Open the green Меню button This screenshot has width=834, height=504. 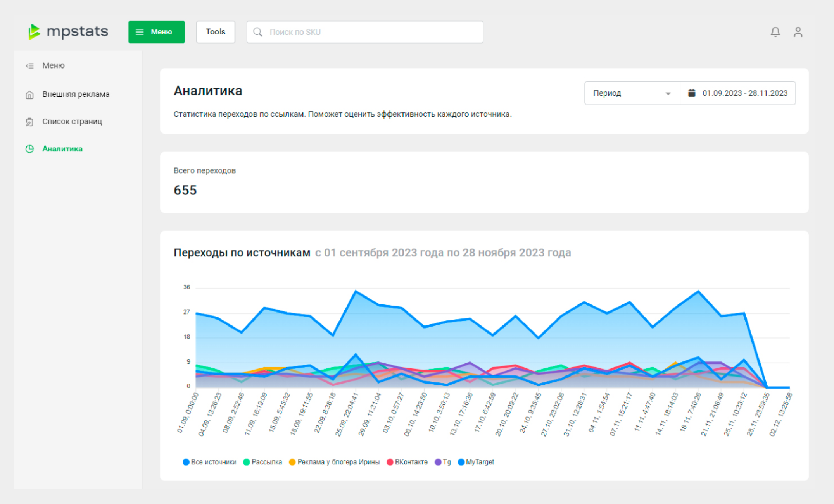157,32
